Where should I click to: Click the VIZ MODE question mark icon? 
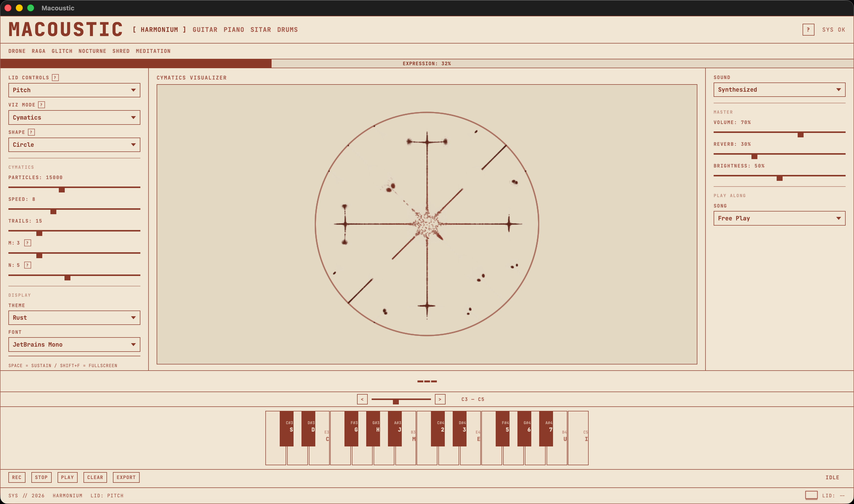pyautogui.click(x=42, y=105)
